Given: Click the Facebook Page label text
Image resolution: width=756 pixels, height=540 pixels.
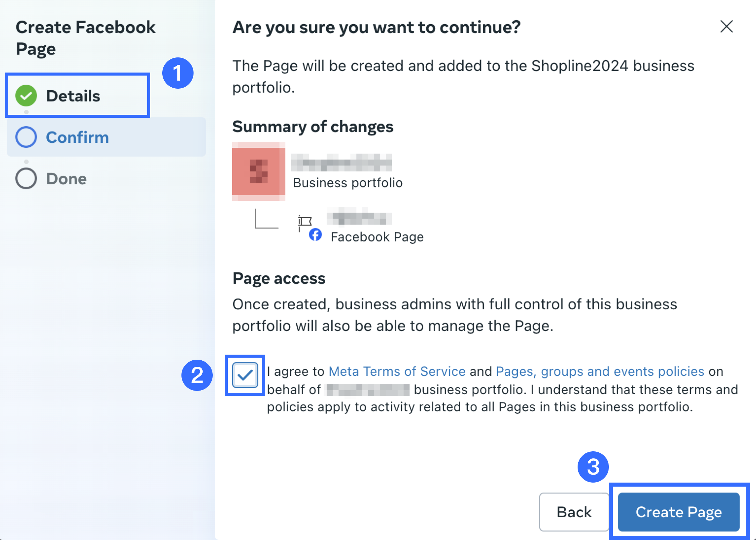Looking at the screenshot, I should click(377, 237).
